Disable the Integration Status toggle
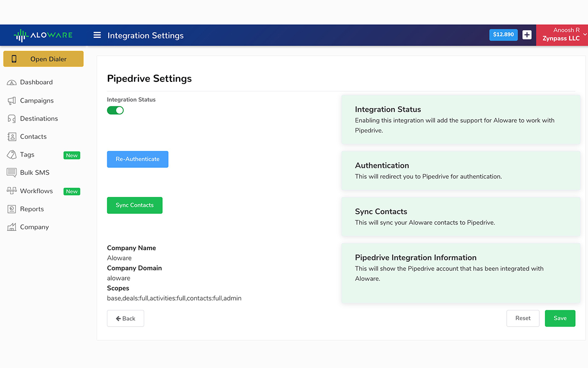The width and height of the screenshot is (588, 368). tap(115, 110)
